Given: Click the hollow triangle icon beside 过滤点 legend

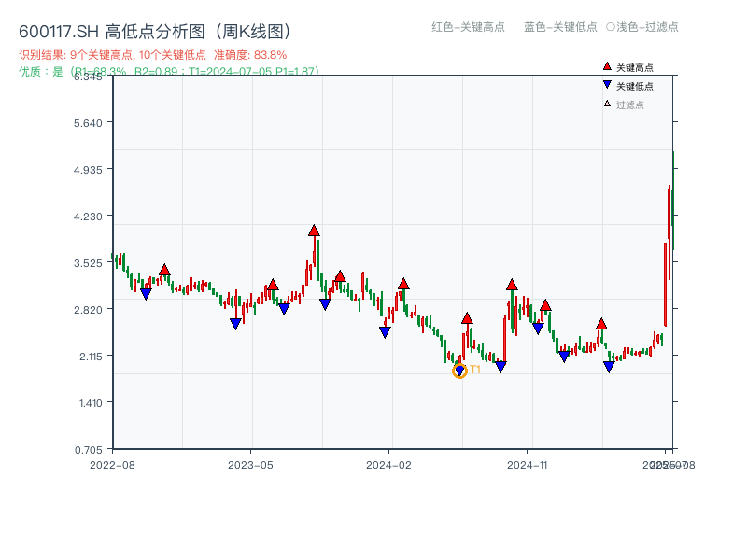Looking at the screenshot, I should pyautogui.click(x=607, y=104).
